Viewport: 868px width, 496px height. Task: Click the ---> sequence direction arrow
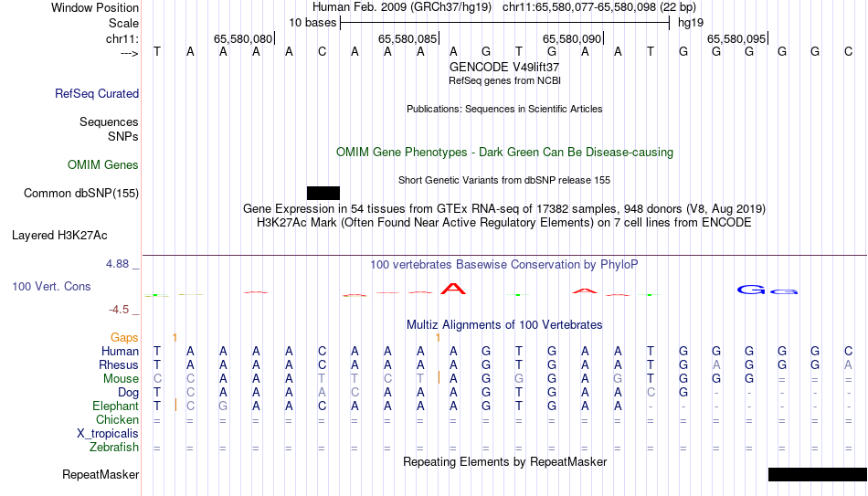(130, 54)
